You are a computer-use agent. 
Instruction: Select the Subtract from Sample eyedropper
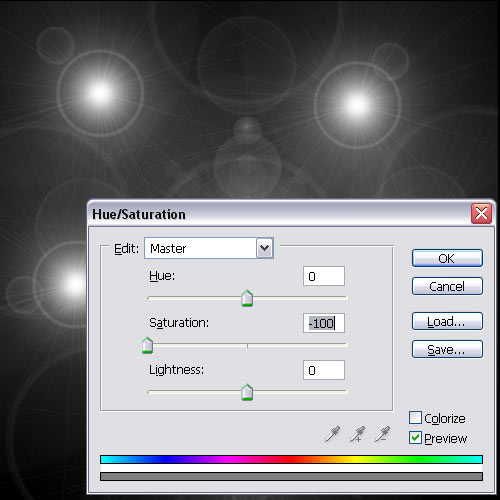click(x=382, y=434)
